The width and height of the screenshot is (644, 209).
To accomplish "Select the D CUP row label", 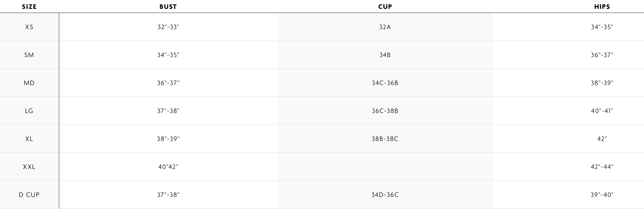I will pos(29,195).
